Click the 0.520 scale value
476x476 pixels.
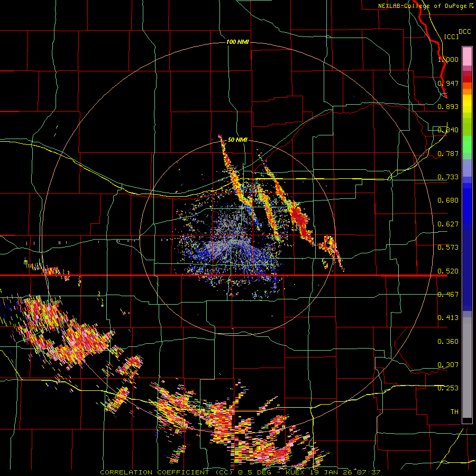click(x=448, y=271)
